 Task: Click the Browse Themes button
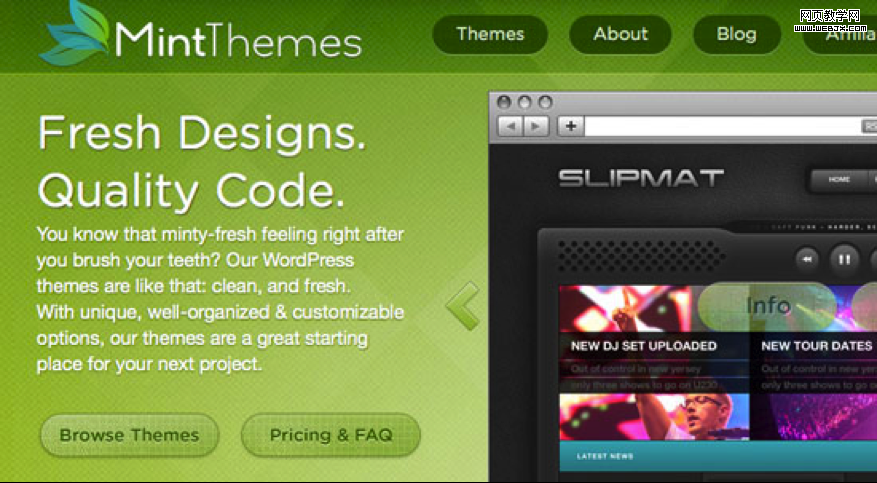tap(129, 435)
